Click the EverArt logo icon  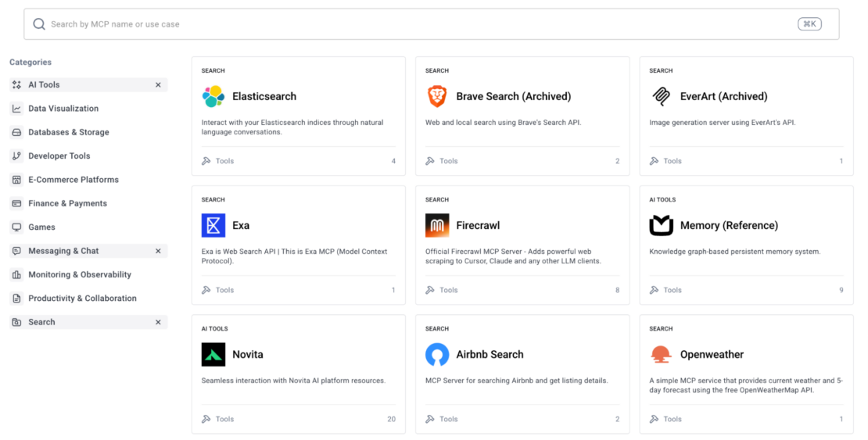tap(661, 96)
